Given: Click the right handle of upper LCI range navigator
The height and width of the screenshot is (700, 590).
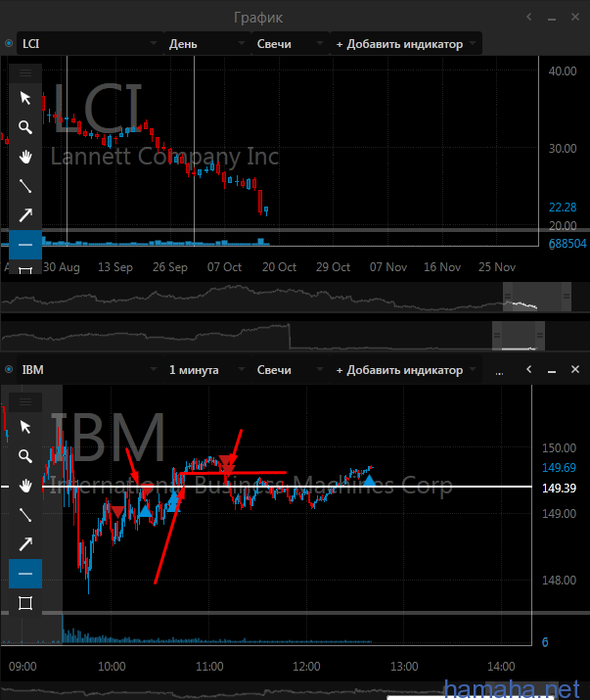Looking at the screenshot, I should coord(567,297).
